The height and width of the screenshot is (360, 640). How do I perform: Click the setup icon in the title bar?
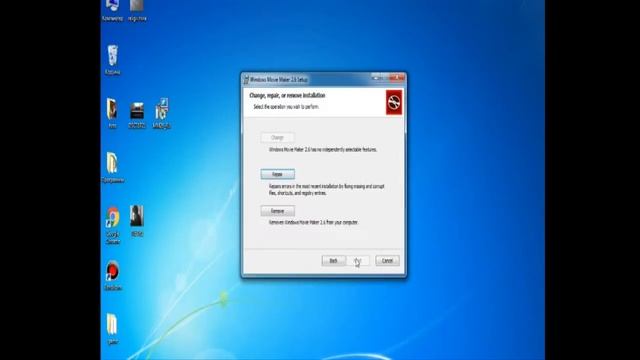point(246,80)
